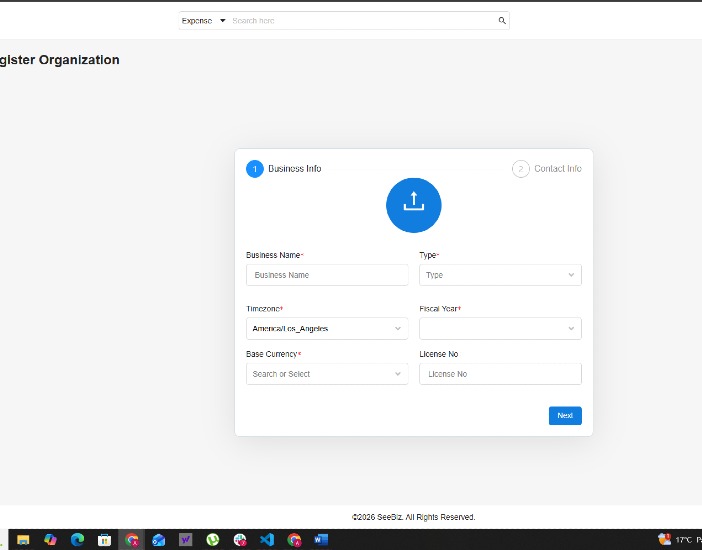The image size is (702, 550).
Task: Click the logo upload icon
Action: tap(413, 205)
